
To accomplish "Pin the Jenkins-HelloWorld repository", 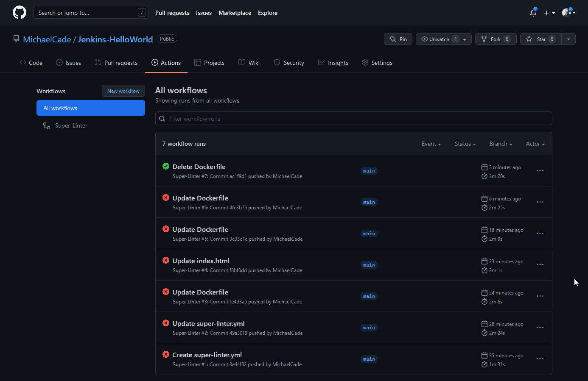I will click(x=398, y=39).
